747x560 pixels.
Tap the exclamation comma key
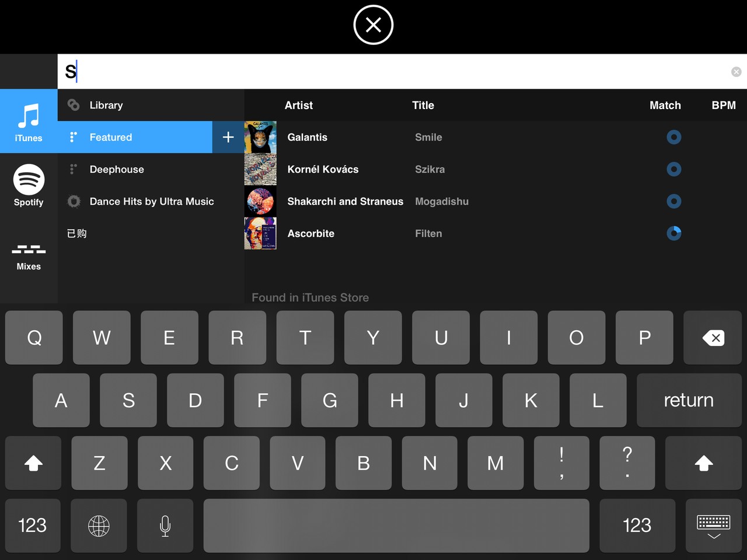tap(561, 463)
